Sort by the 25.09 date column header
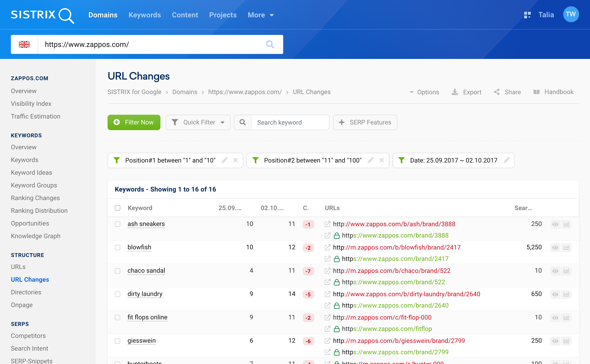 pos(230,208)
